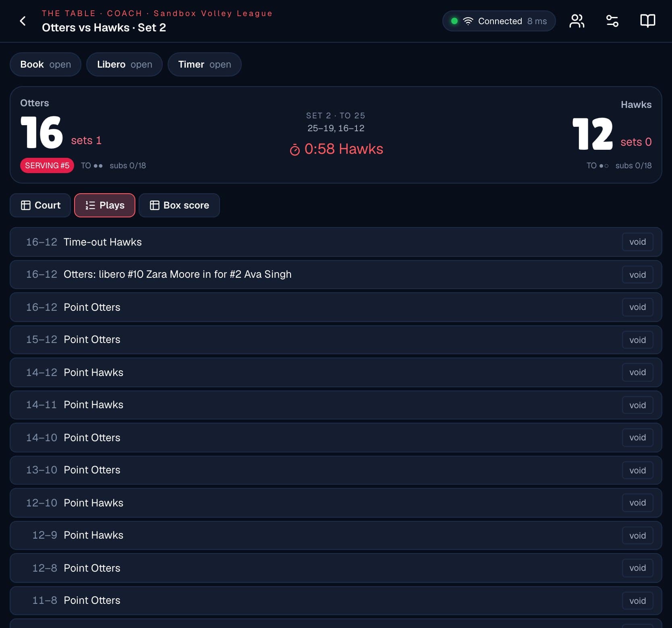Void the 16–12 Point Otters play
Screen dimensions: 672x628
point(637,307)
